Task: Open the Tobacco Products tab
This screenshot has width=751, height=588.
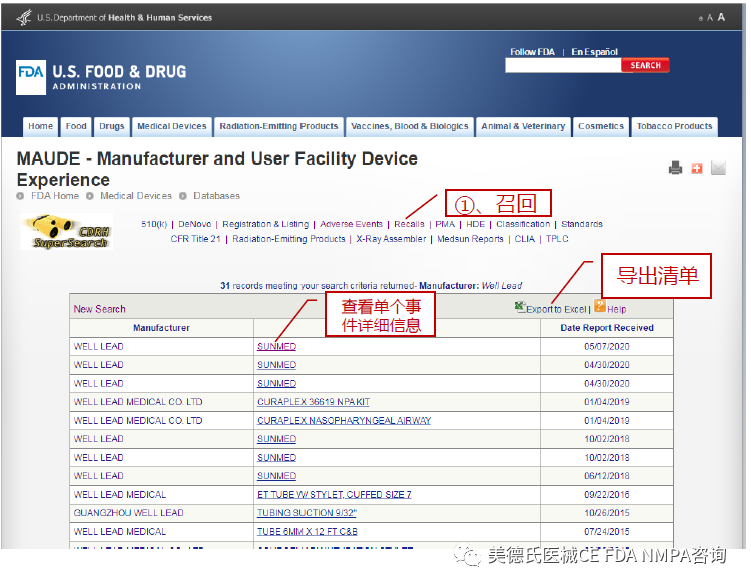Action: click(x=674, y=127)
